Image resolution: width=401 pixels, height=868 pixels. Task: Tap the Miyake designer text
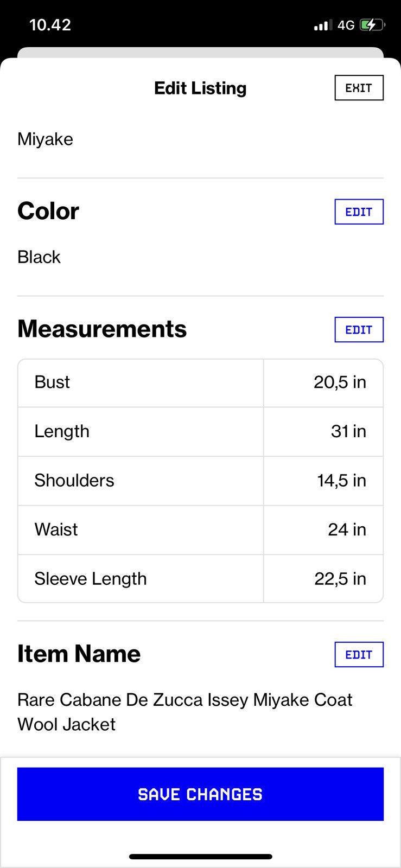pos(45,139)
